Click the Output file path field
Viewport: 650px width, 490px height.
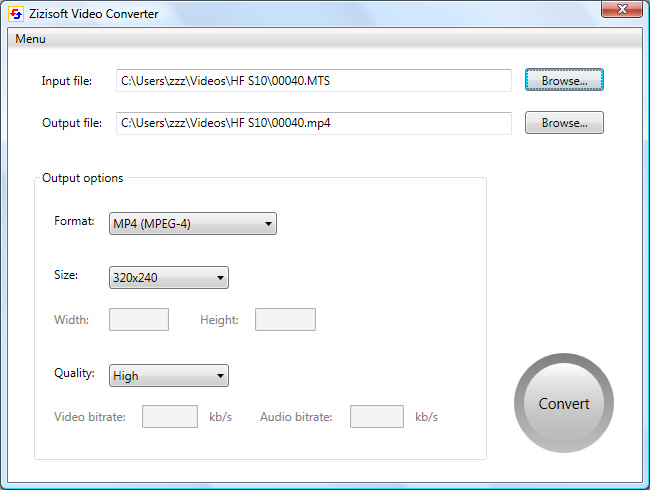click(314, 123)
